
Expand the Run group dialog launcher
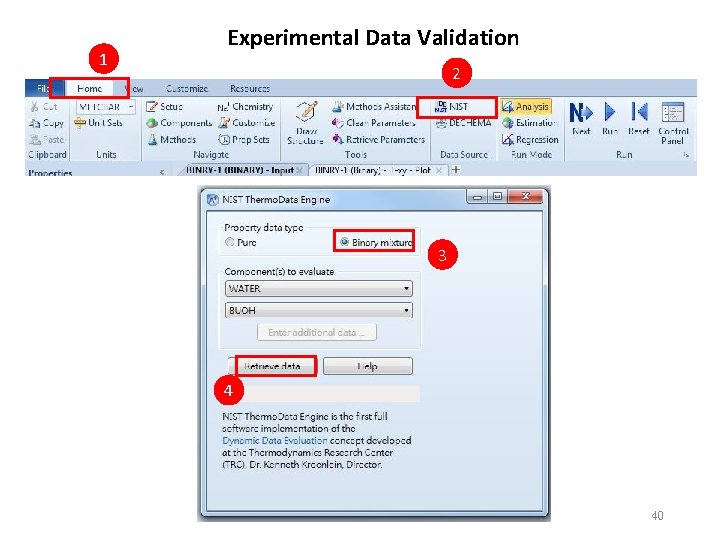click(x=686, y=155)
